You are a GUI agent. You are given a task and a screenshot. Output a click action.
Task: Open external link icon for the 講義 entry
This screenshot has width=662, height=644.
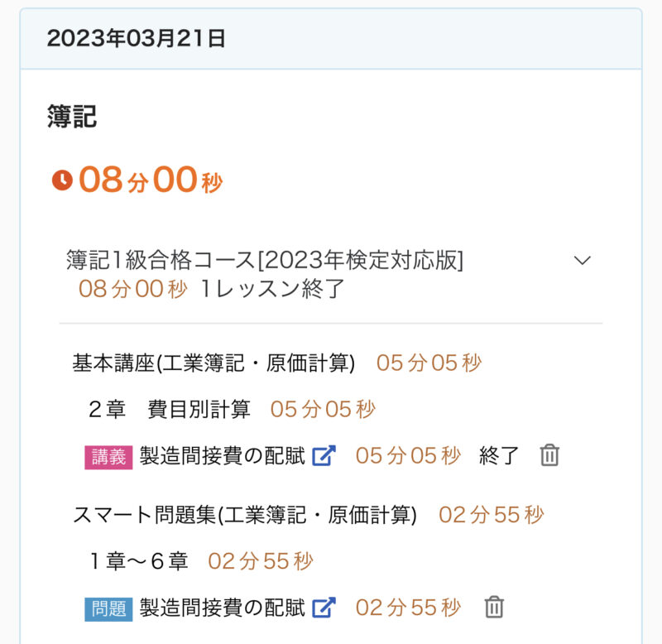coord(324,455)
